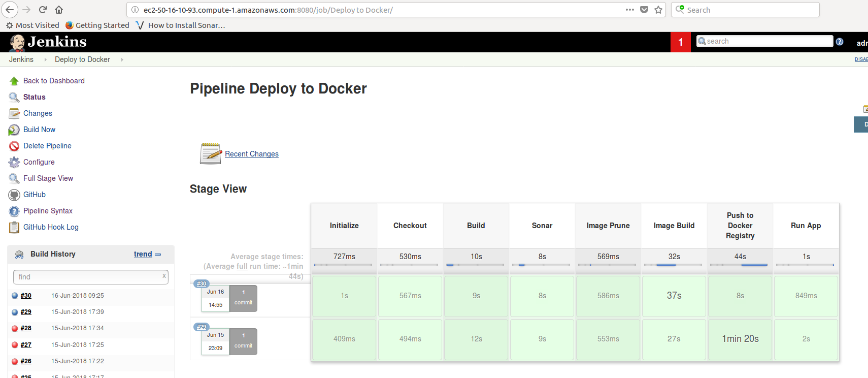Open the red notification badge showing 1
868x378 pixels.
click(x=681, y=42)
